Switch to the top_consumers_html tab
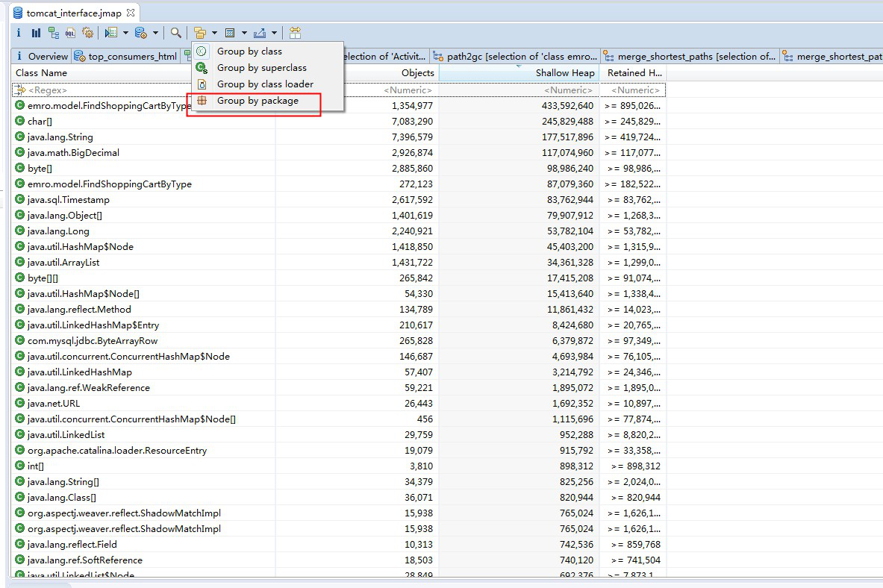 [x=132, y=57]
